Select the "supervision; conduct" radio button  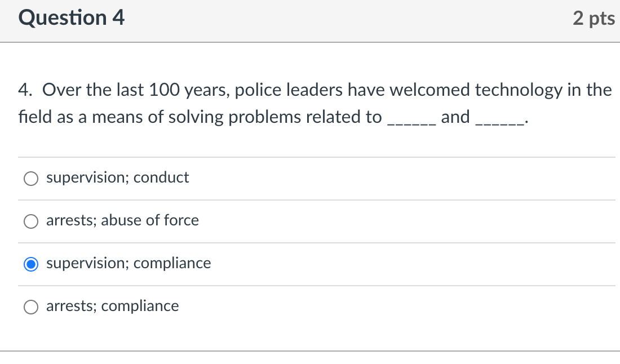click(31, 179)
